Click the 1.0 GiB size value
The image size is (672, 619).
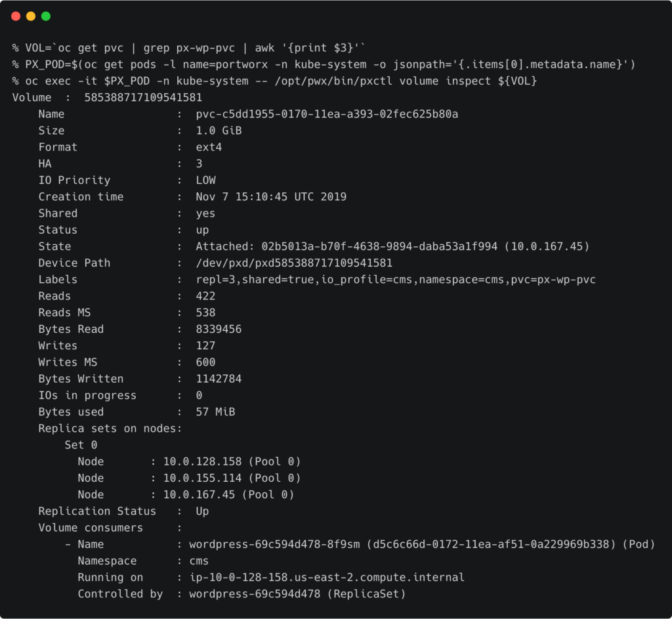click(219, 131)
